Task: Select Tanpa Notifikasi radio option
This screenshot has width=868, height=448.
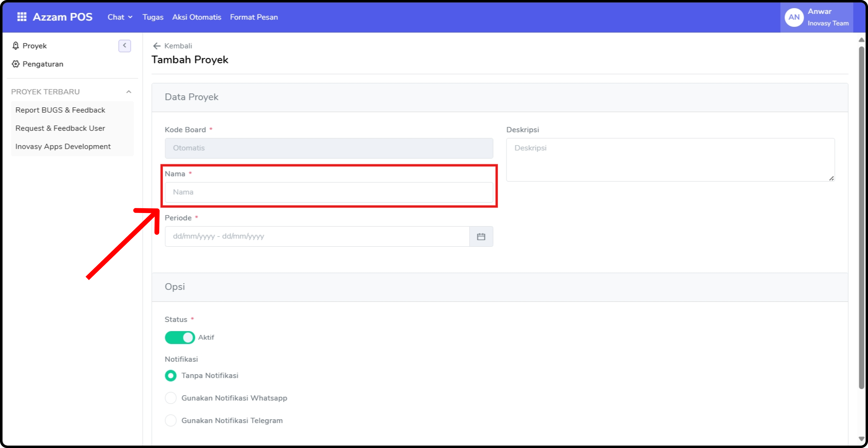Action: tap(170, 376)
